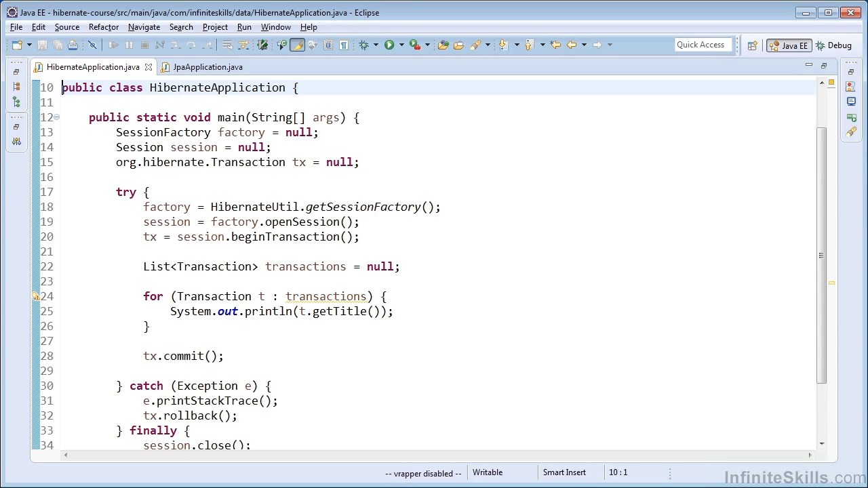The height and width of the screenshot is (488, 868).
Task: Click the Debug bug launch icon
Action: [x=364, y=45]
